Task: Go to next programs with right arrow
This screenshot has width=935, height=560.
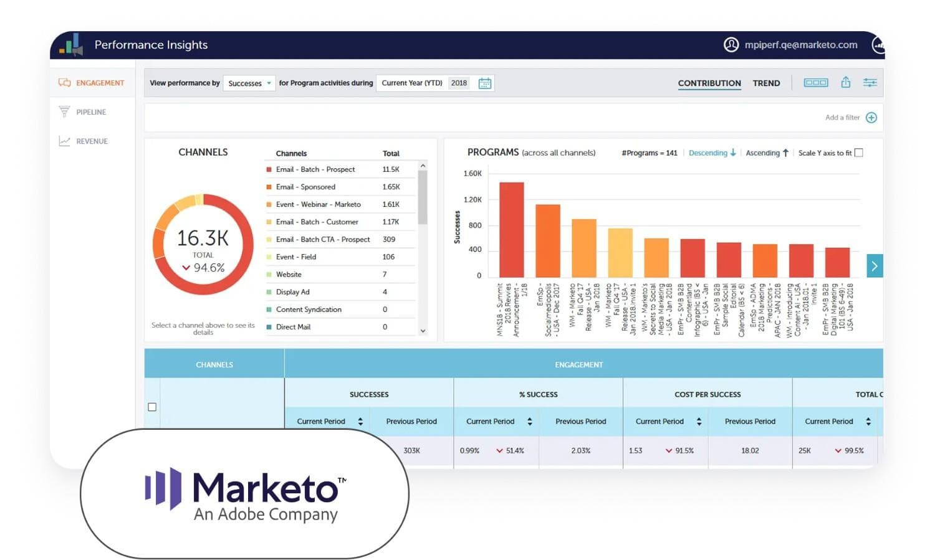Action: (875, 266)
